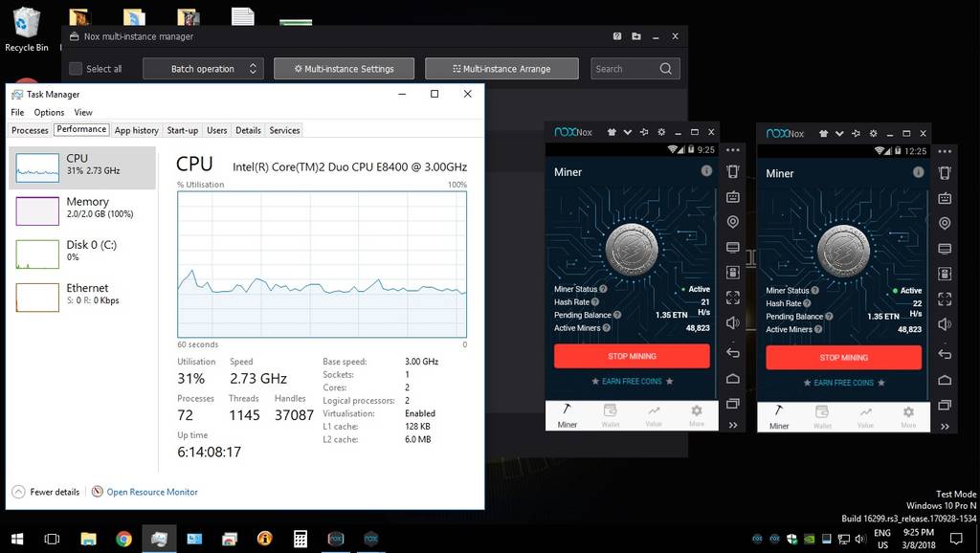This screenshot has height=553, width=980.
Task: Switch to Start-up tab in Task Manager
Action: pyautogui.click(x=183, y=130)
